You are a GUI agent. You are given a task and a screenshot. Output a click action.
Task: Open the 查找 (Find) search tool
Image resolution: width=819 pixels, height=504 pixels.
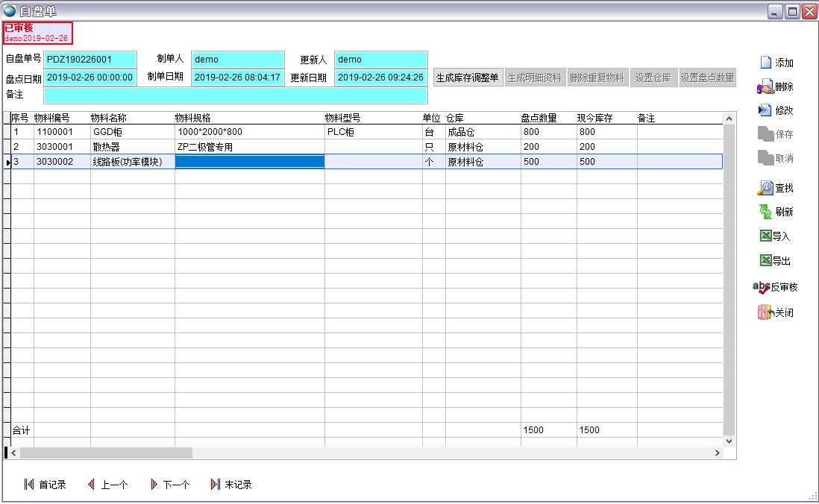(x=766, y=188)
